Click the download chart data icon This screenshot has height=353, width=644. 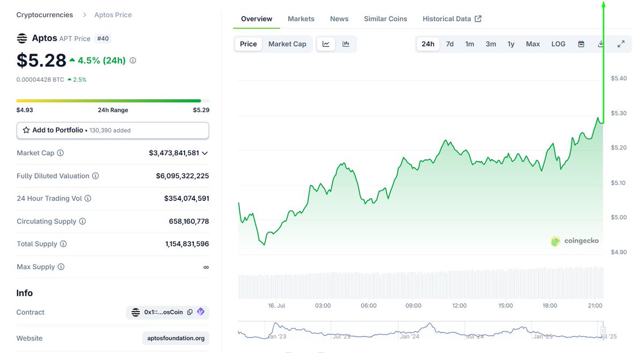tap(601, 44)
